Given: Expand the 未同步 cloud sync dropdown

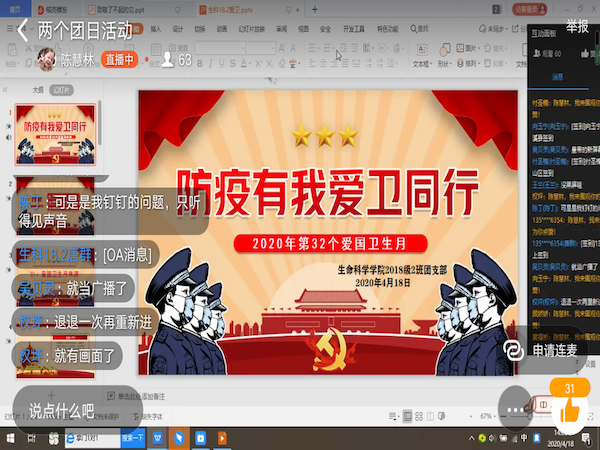Looking at the screenshot, I should [494, 29].
